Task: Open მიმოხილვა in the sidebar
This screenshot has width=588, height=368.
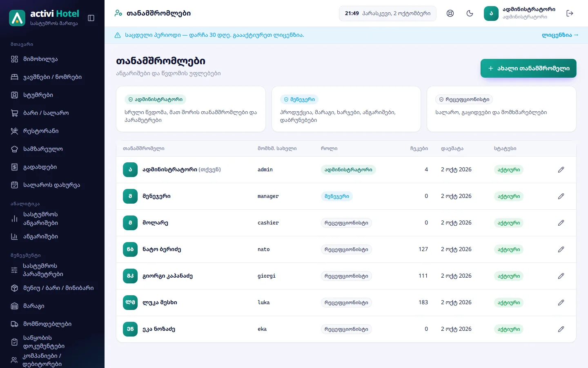Action: (x=52, y=59)
